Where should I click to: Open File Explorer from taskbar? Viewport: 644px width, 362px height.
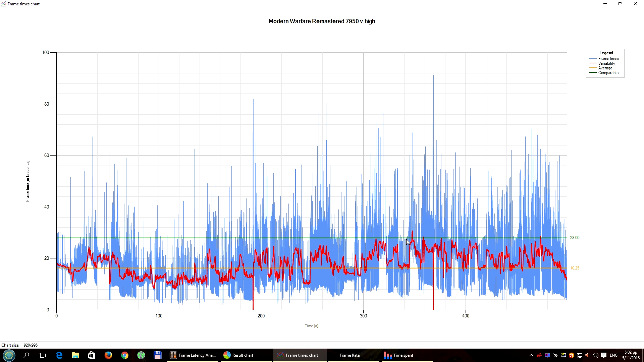click(75, 355)
